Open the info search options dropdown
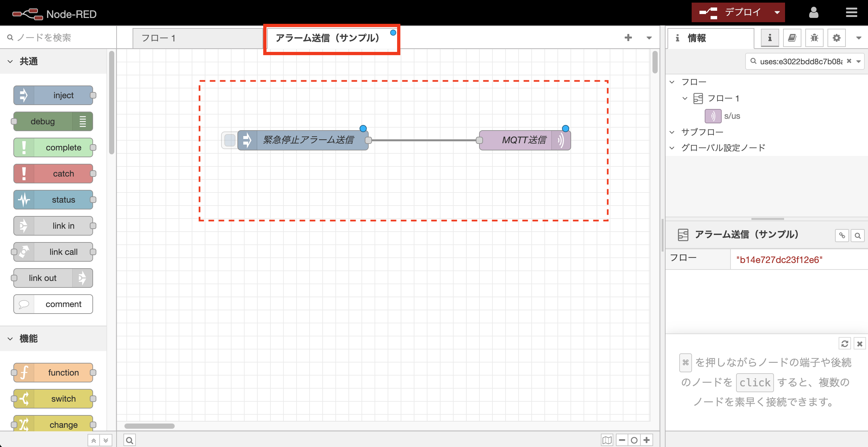 coord(859,61)
